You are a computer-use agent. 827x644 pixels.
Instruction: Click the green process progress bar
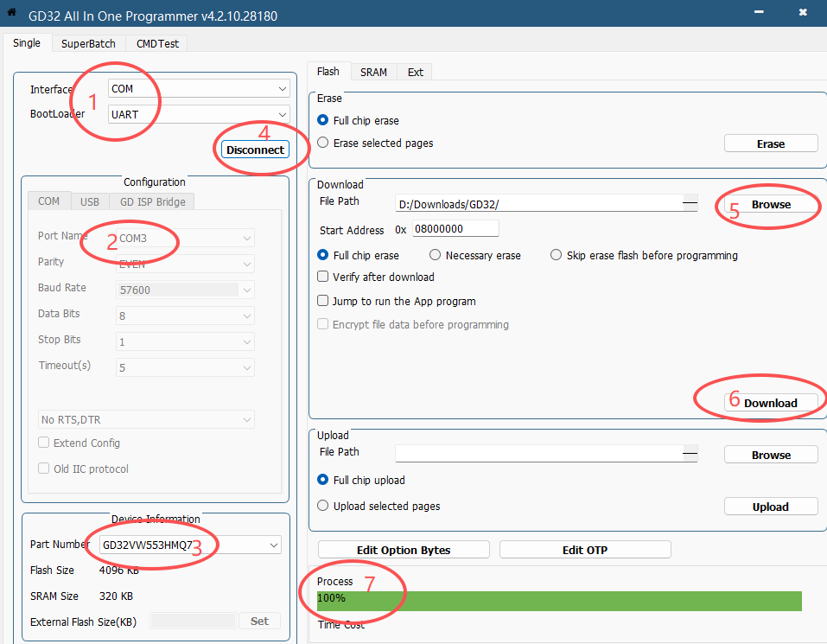[559, 601]
